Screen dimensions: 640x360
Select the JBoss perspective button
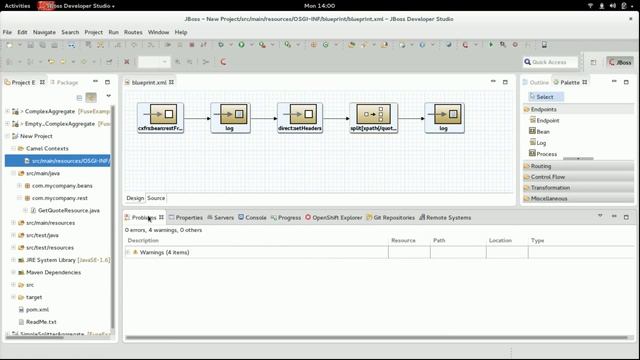click(x=620, y=62)
